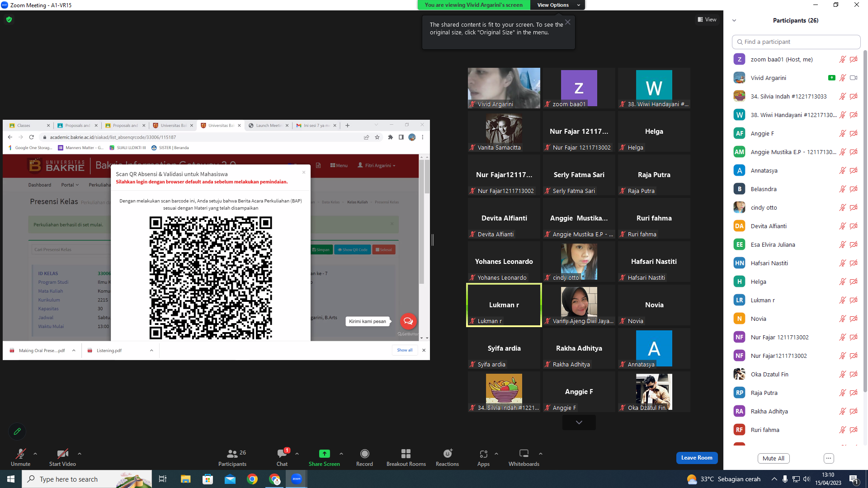Toggle video icon for Novia in list

[854, 319]
